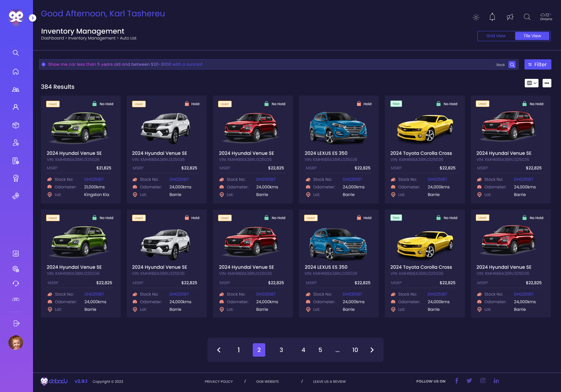Click the purple search button in query bar
The image size is (561, 392).
pos(512,65)
